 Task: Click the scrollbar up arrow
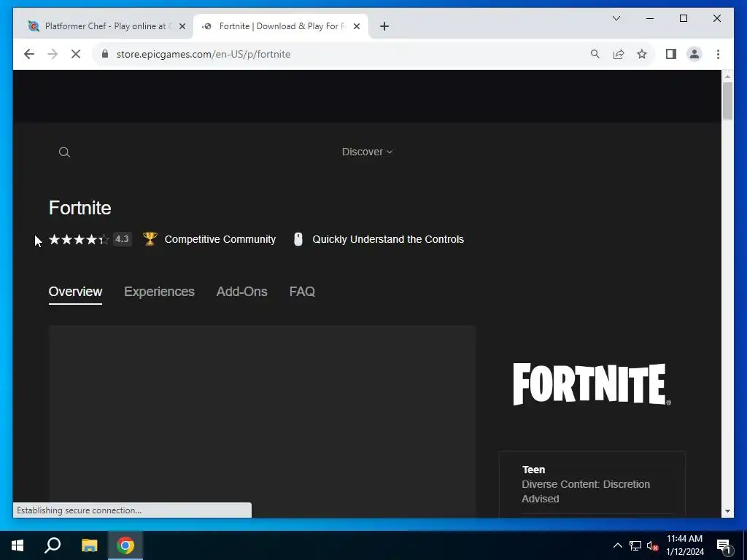coord(727,76)
